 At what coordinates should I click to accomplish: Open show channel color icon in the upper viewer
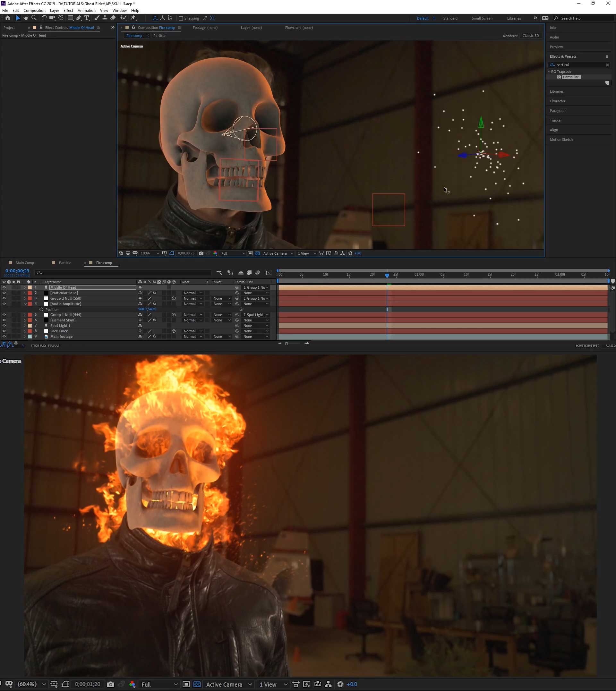tap(215, 253)
